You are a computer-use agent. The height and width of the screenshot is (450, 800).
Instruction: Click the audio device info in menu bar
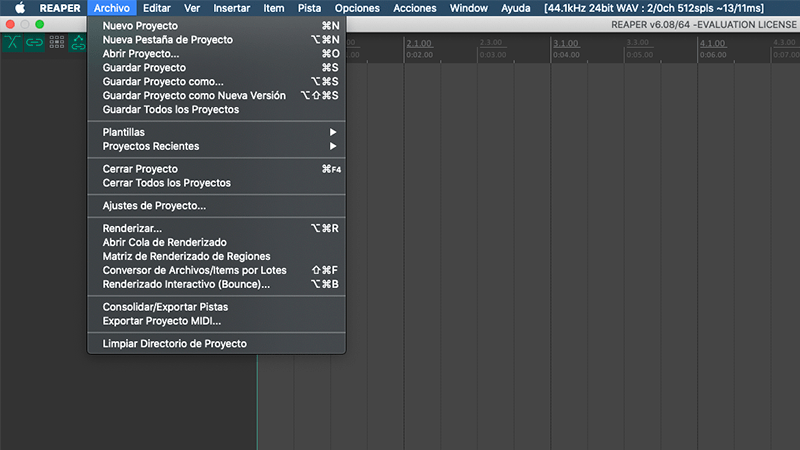pyautogui.click(x=653, y=8)
